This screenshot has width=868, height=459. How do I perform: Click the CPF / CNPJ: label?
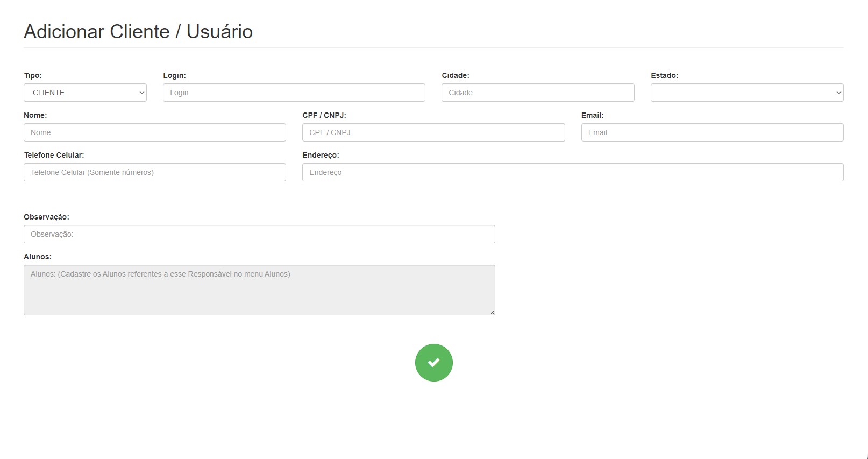click(324, 115)
